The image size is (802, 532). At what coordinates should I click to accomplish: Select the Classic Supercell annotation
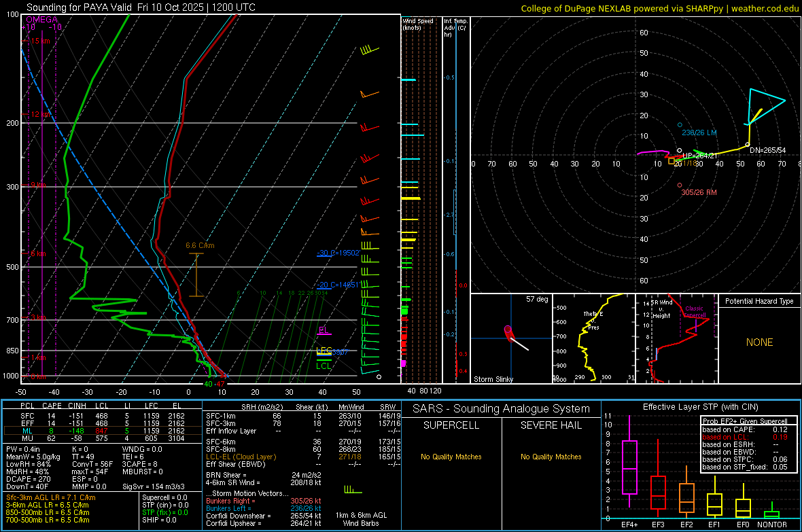coord(695,312)
